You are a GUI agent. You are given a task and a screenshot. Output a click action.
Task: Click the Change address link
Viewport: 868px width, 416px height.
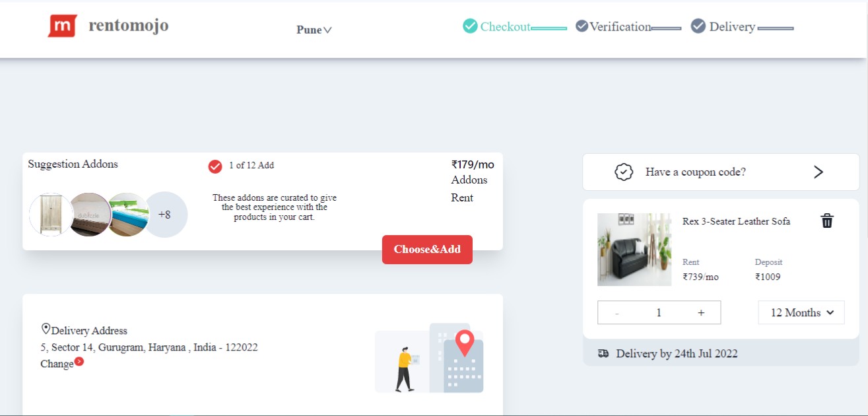point(57,364)
